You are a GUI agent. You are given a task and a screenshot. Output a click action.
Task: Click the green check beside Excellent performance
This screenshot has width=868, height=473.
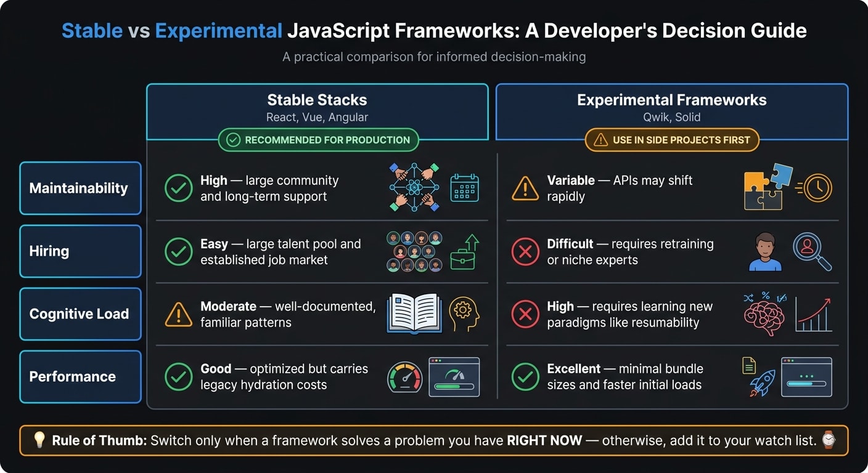[525, 377]
